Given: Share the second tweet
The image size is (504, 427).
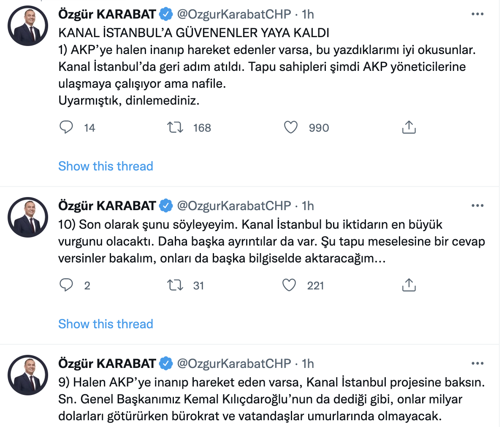Looking at the screenshot, I should coord(408,285).
